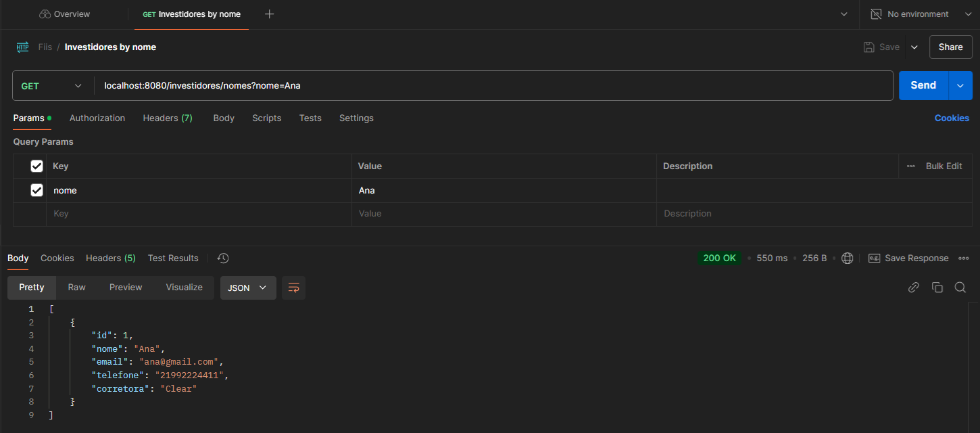Click Save Response
The image size is (980, 433).
click(908, 258)
